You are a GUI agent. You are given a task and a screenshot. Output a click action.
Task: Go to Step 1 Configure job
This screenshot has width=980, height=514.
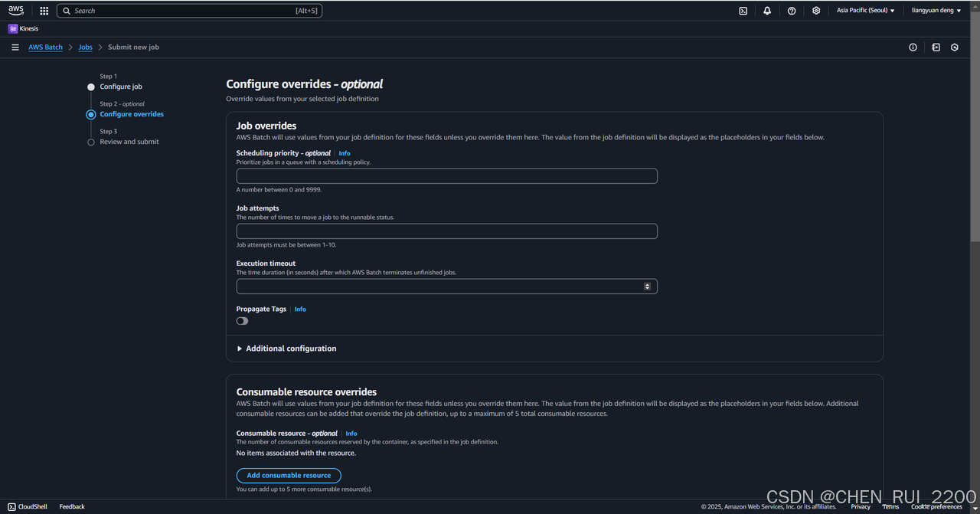(121, 87)
